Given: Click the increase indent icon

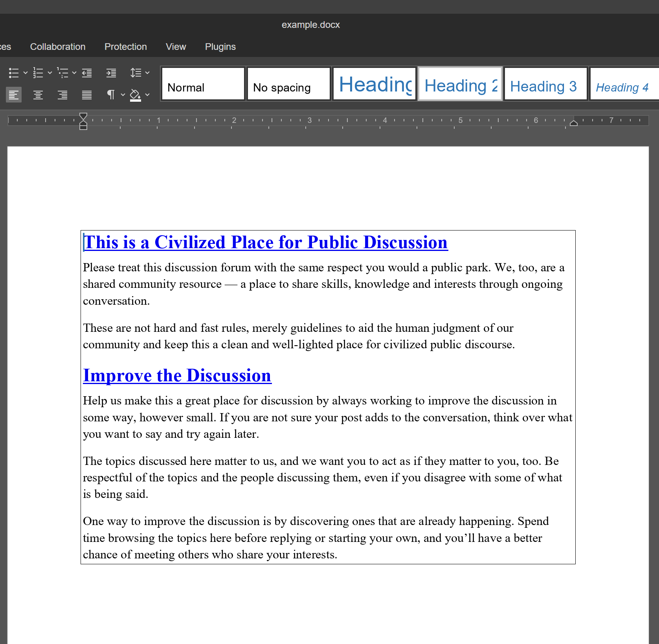Looking at the screenshot, I should click(111, 73).
